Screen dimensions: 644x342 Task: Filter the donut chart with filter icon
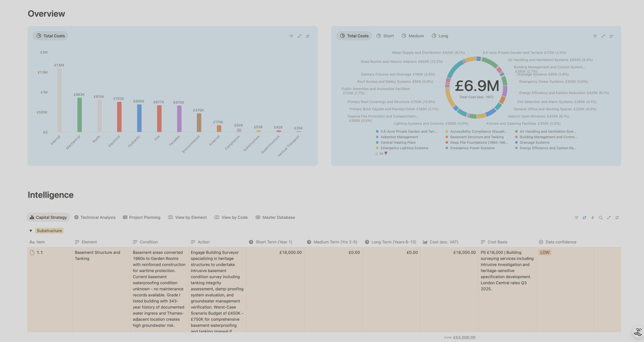(595, 36)
